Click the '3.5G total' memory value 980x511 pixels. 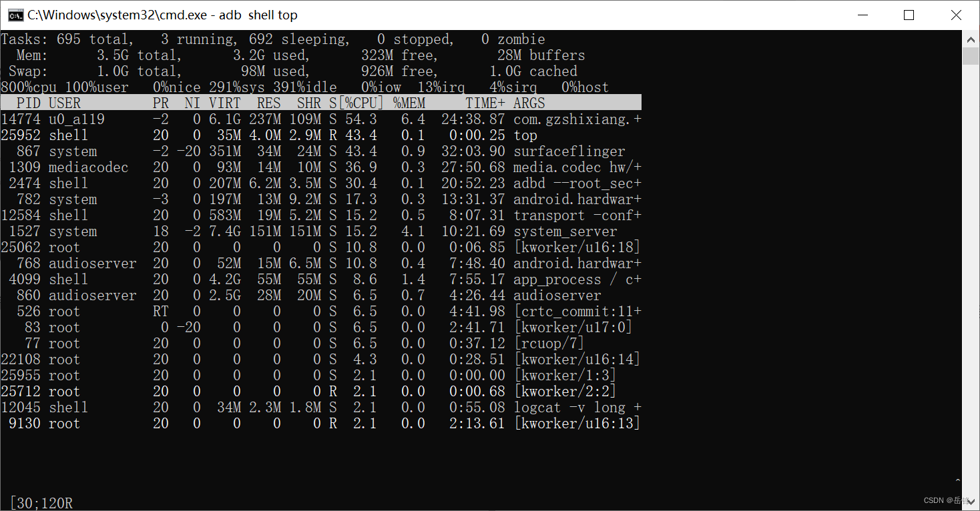point(138,55)
